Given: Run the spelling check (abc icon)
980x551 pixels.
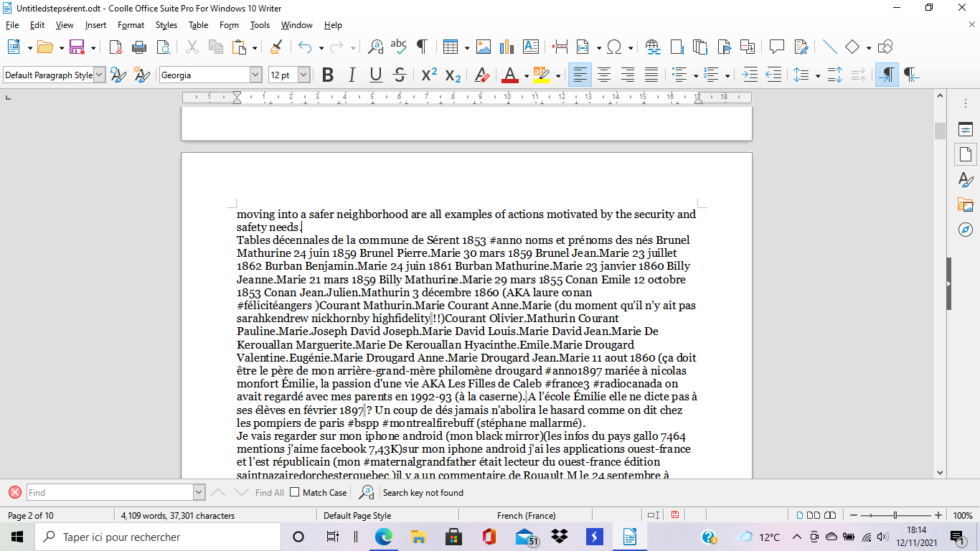Looking at the screenshot, I should tap(399, 47).
